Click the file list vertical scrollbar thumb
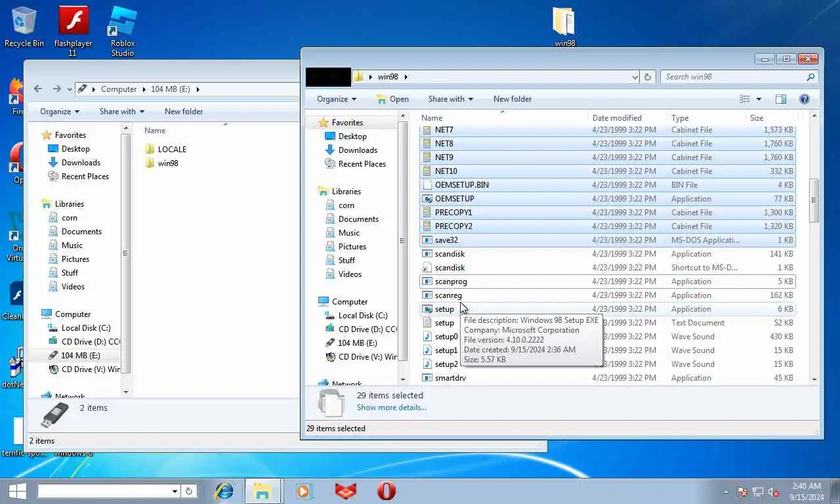This screenshot has height=504, width=840. (x=814, y=200)
